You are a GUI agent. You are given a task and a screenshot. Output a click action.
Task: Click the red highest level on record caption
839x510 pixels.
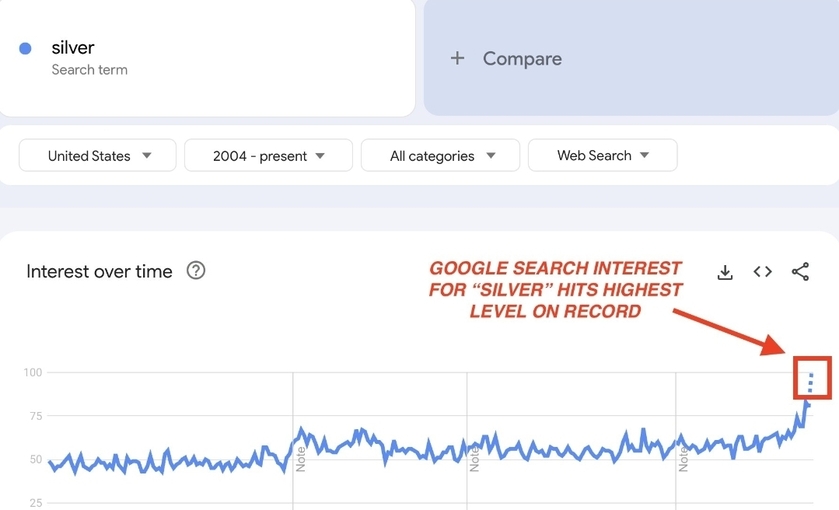pyautogui.click(x=556, y=290)
